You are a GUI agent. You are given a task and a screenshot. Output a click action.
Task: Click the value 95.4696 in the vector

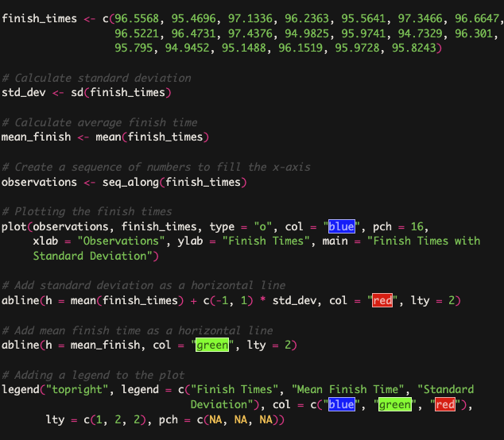(193, 18)
